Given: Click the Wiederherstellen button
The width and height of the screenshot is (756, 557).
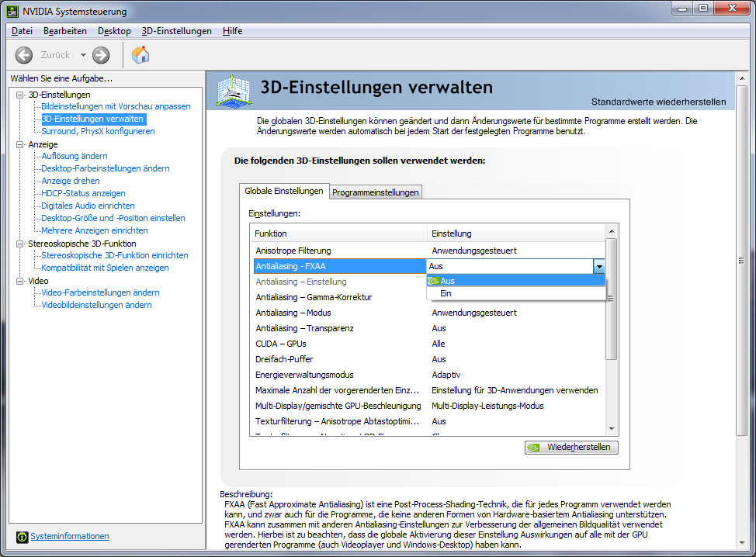Looking at the screenshot, I should coord(571,447).
